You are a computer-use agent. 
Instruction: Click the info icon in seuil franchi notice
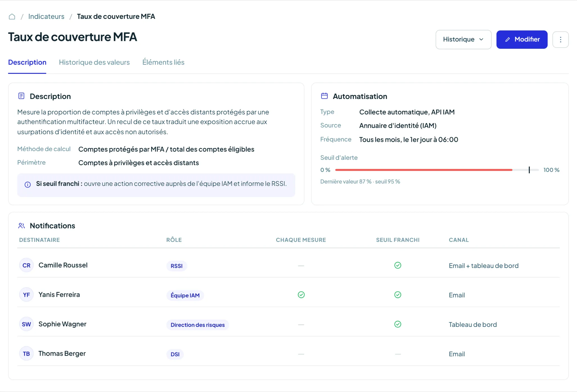pos(28,185)
